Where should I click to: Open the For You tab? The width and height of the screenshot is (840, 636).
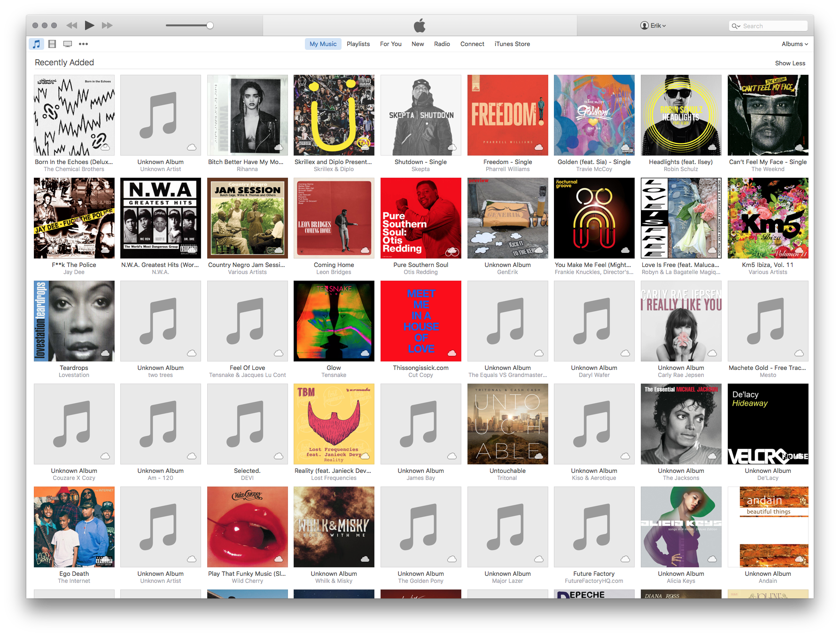click(391, 44)
